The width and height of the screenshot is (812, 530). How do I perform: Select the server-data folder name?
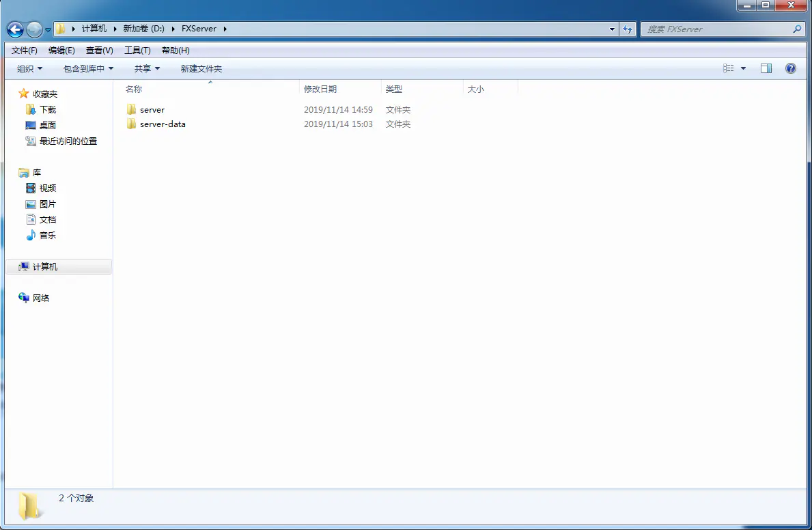[x=163, y=124]
